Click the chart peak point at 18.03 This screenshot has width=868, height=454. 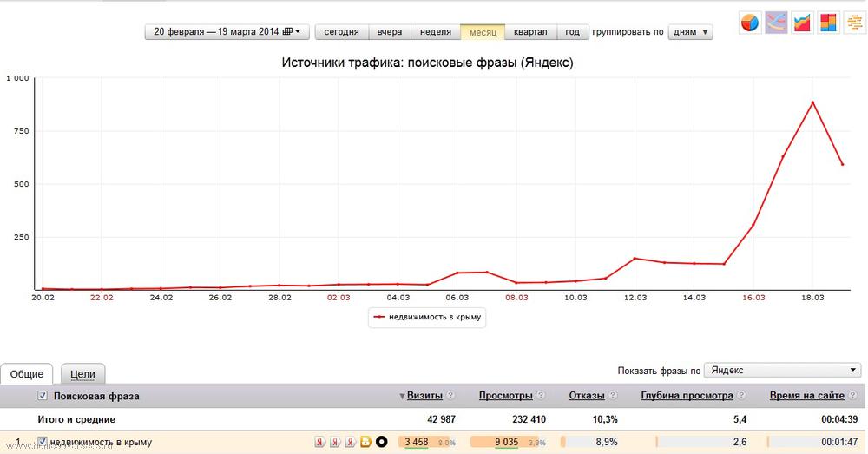(812, 102)
